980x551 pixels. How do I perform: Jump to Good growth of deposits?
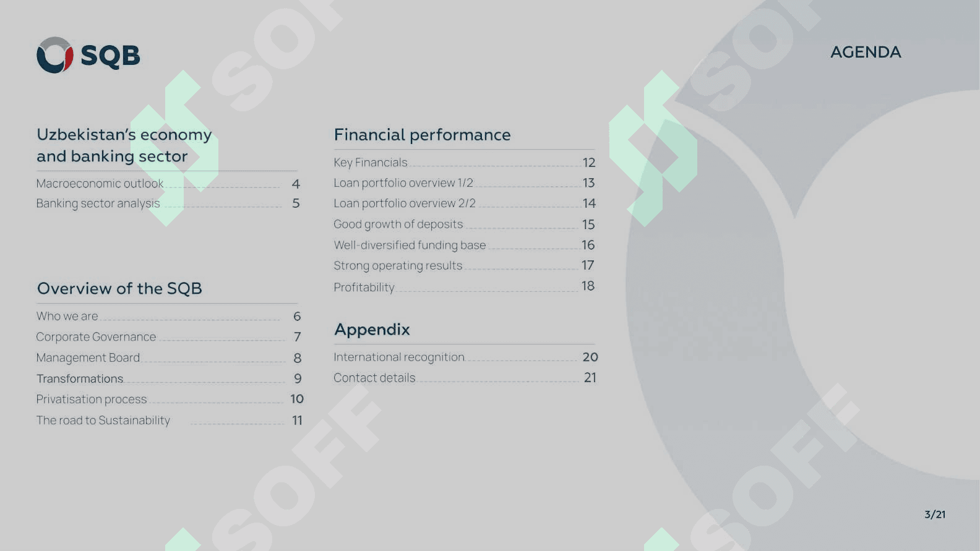click(398, 224)
